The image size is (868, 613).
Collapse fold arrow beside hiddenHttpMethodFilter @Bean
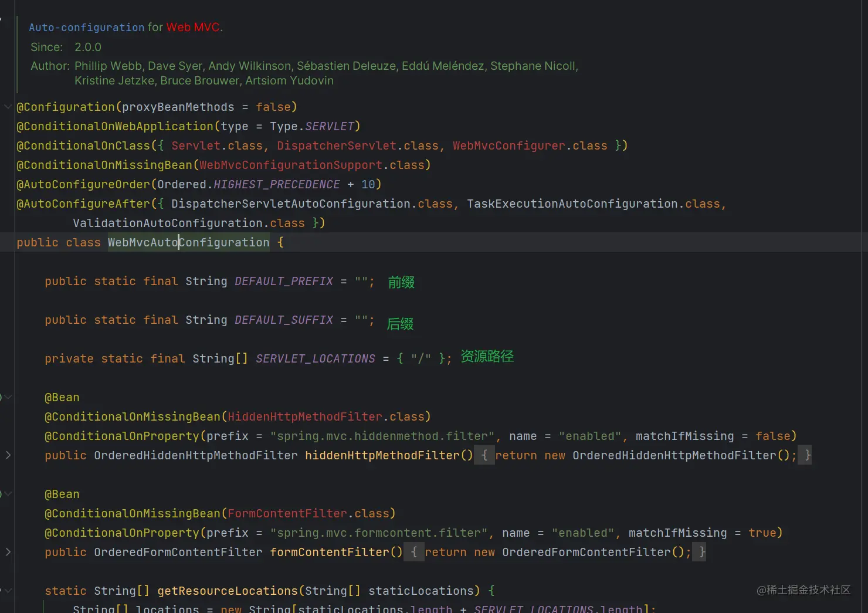[8, 397]
